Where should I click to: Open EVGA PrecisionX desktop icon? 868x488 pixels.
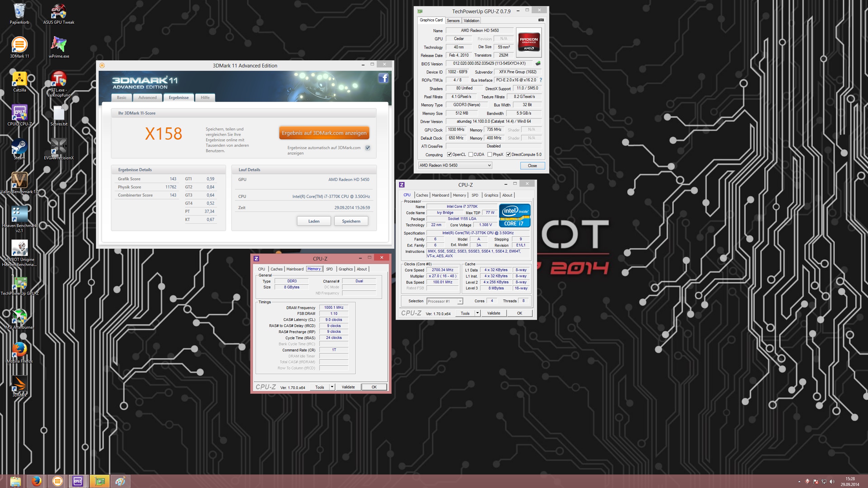tap(59, 149)
